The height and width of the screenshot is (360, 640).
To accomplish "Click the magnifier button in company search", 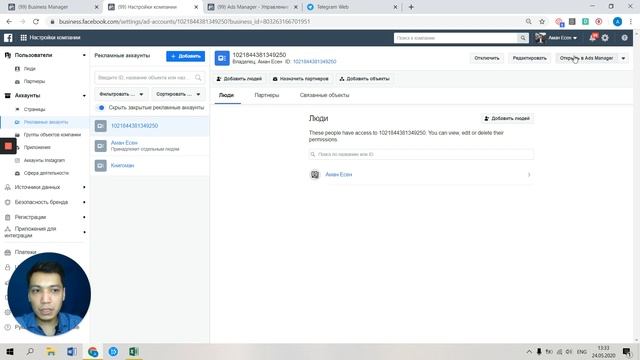I will tap(523, 38).
